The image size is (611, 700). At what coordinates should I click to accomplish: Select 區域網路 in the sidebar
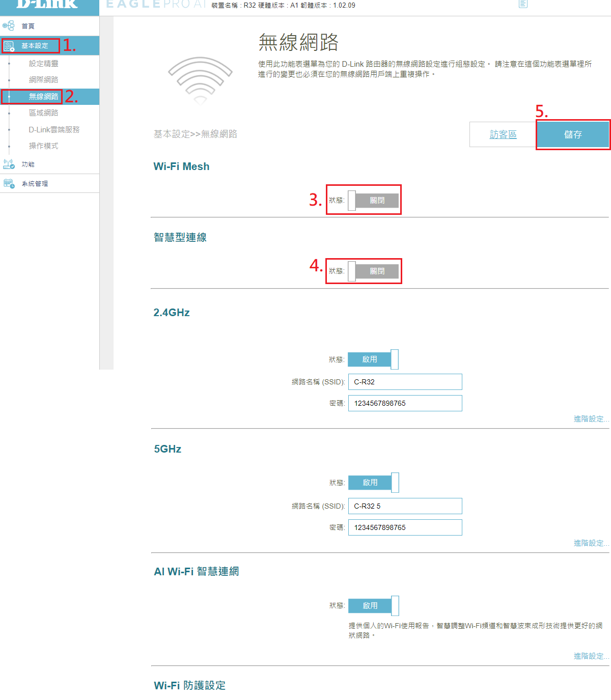click(44, 113)
